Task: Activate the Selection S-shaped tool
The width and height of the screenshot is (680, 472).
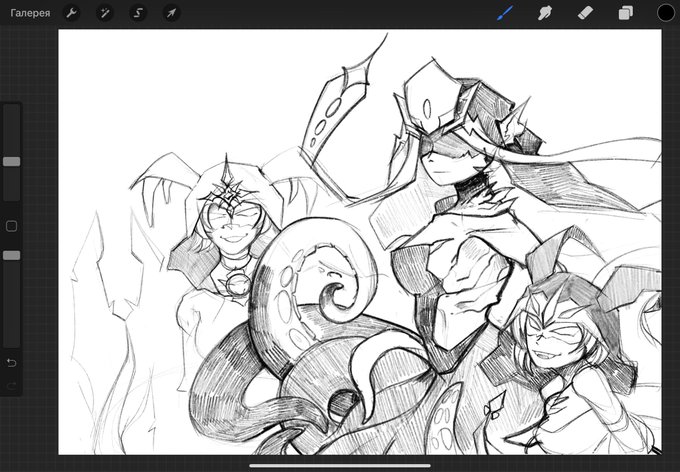Action: [x=138, y=13]
